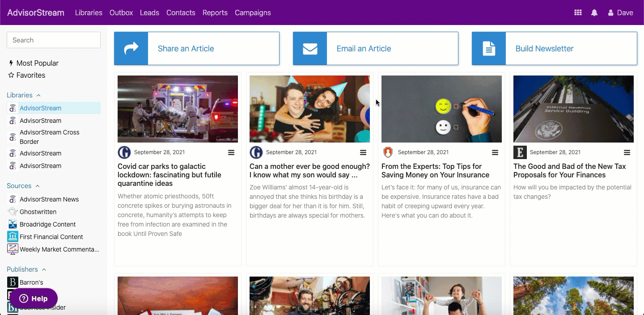The width and height of the screenshot is (644, 315).
Task: Open the bicycle shop article thumbnail
Action: 309,296
